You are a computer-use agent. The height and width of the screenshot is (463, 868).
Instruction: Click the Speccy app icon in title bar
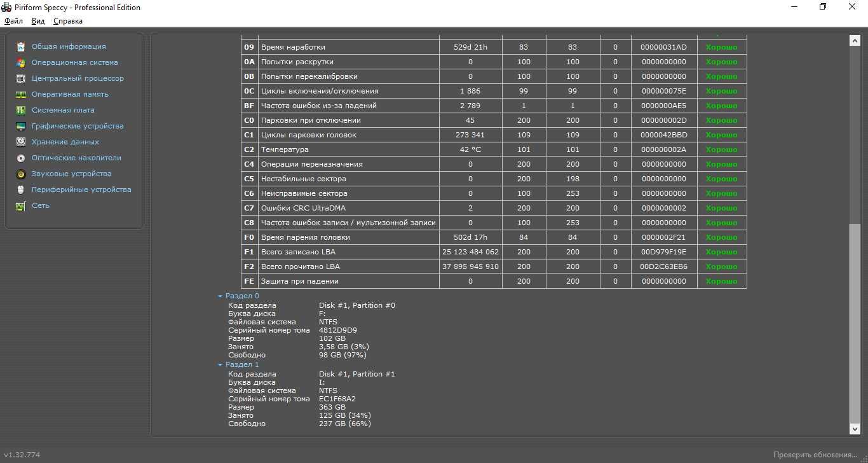6,7
